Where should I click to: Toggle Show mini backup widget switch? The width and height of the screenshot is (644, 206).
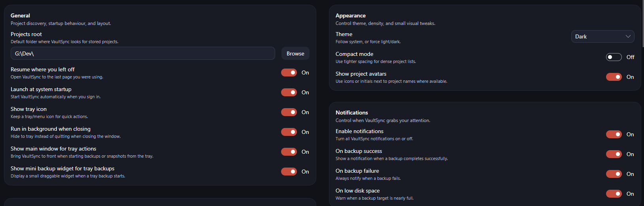[x=289, y=172]
